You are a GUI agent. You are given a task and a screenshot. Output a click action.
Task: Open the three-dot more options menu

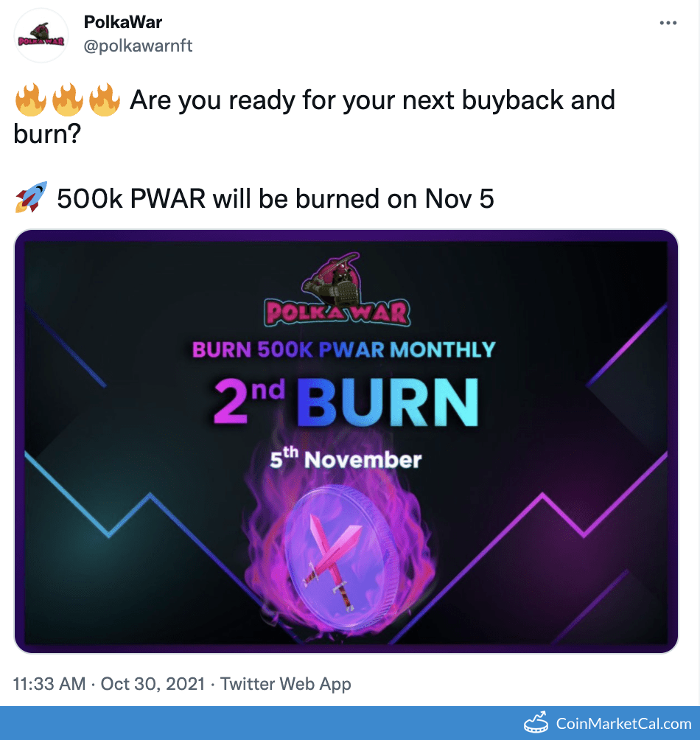pos(668,24)
